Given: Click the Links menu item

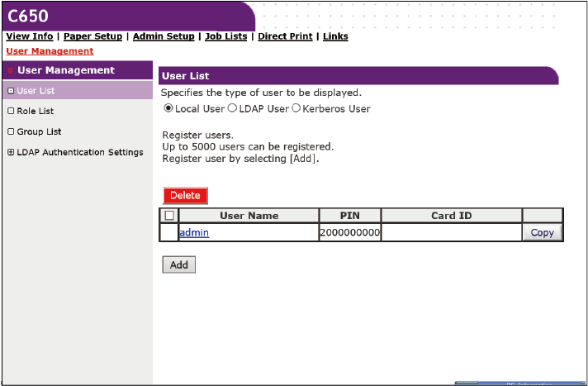Looking at the screenshot, I should click(335, 36).
